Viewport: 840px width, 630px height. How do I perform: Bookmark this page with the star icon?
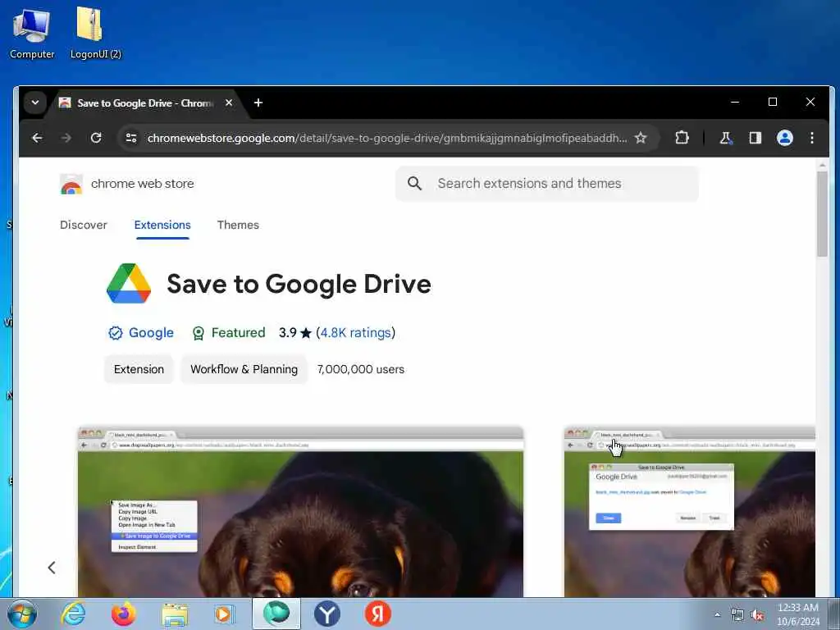point(641,138)
